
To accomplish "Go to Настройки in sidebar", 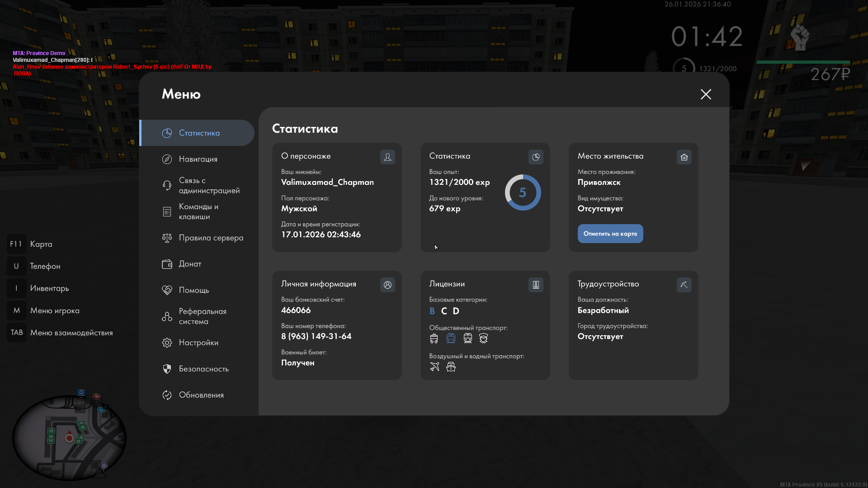I will coord(198,343).
